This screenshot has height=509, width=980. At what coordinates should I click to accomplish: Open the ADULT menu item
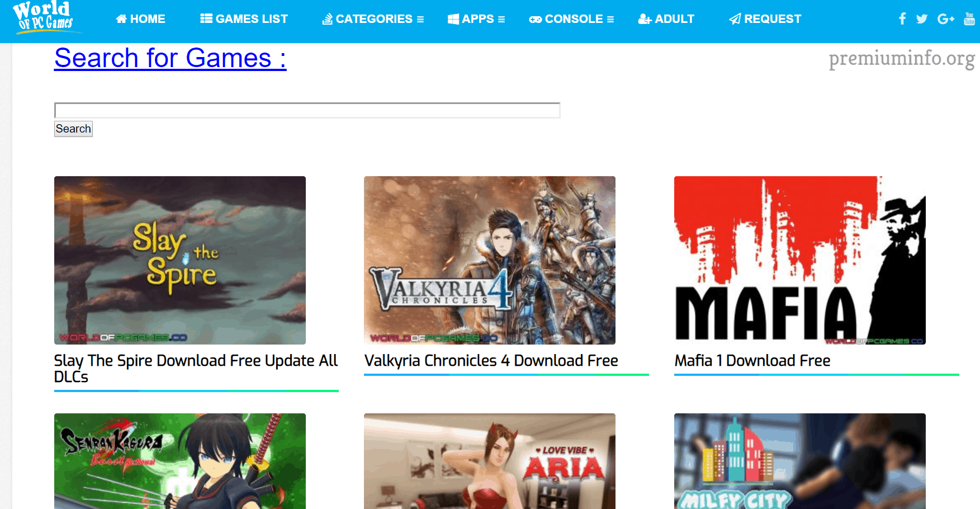tap(666, 19)
